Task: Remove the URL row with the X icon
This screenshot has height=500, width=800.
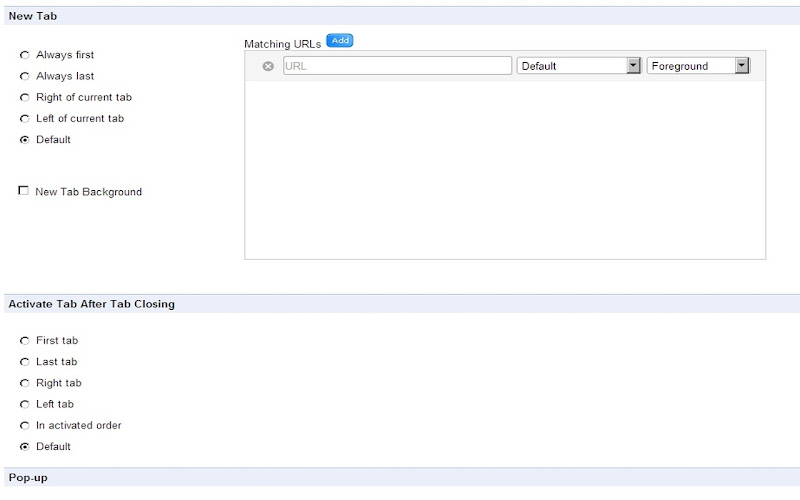Action: (x=268, y=66)
